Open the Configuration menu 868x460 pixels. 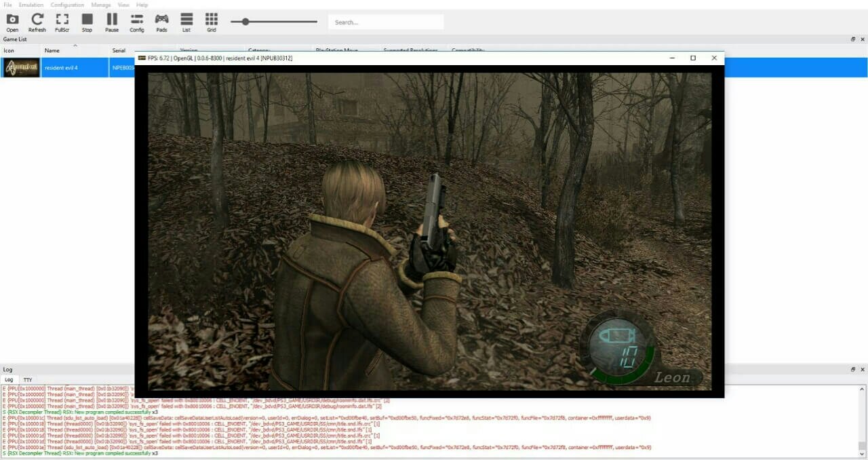point(67,5)
